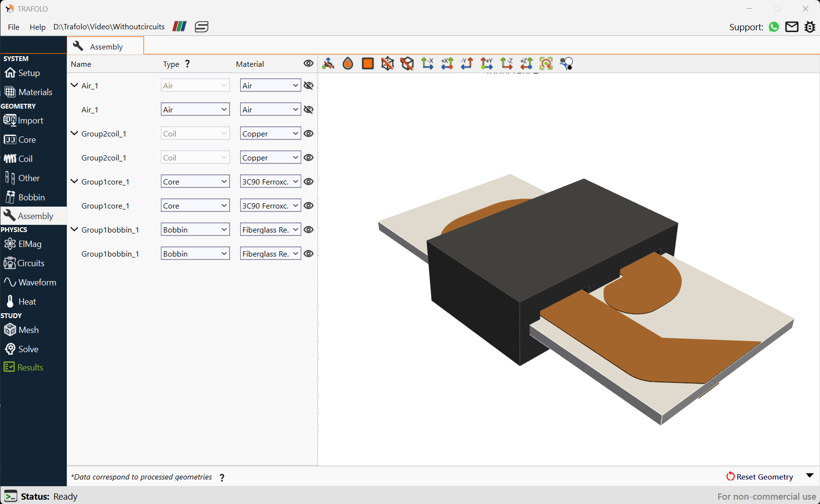
Task: Toggle the axes orientation widget icon
Action: (x=328, y=63)
